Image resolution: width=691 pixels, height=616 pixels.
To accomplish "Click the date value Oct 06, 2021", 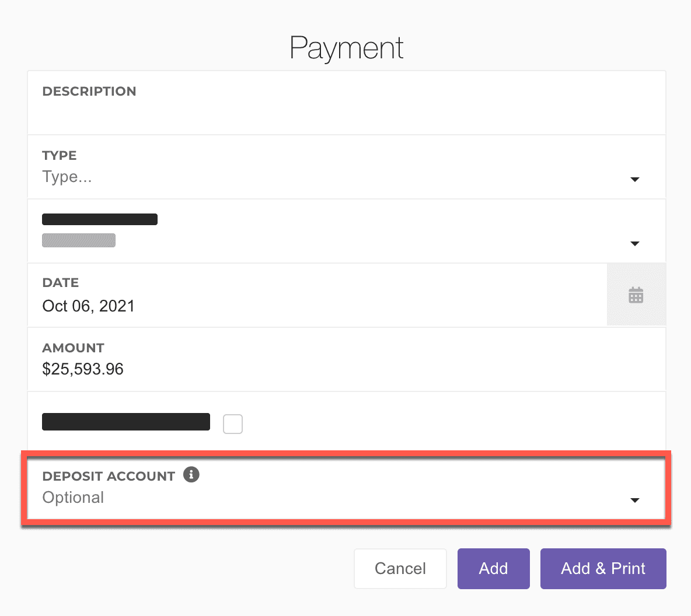I will click(89, 306).
